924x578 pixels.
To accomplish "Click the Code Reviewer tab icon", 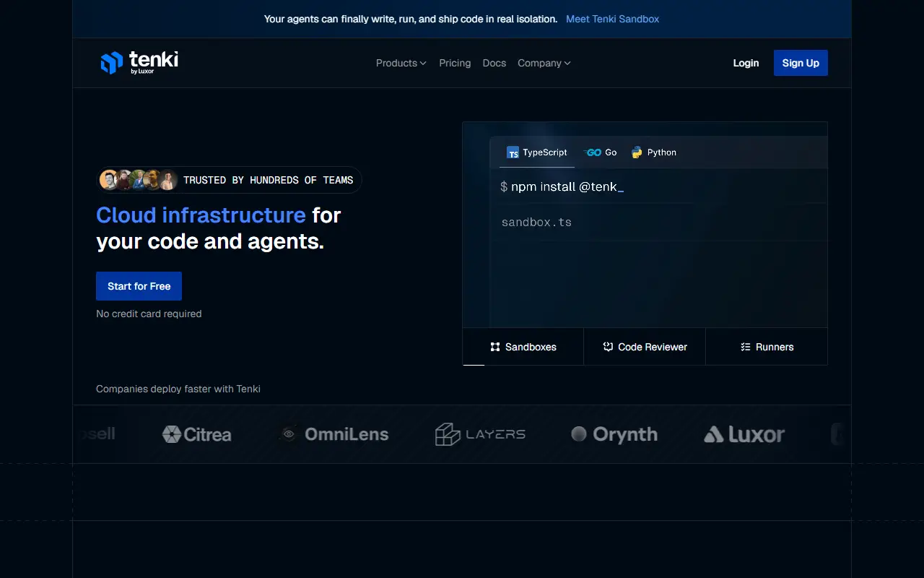I will pyautogui.click(x=608, y=347).
